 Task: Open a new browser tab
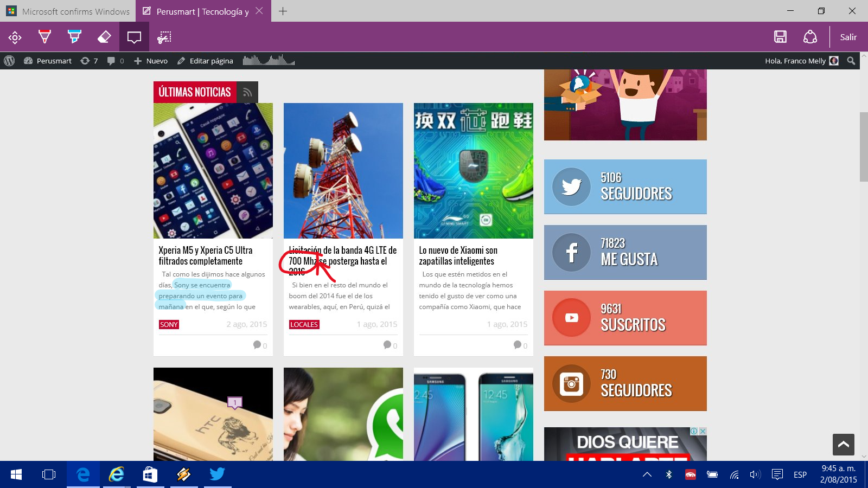point(283,11)
